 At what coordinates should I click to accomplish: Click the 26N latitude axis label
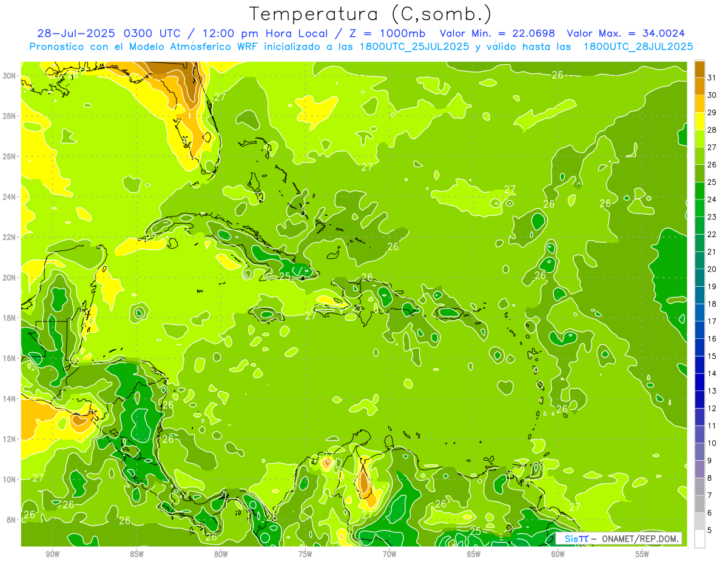(x=10, y=156)
